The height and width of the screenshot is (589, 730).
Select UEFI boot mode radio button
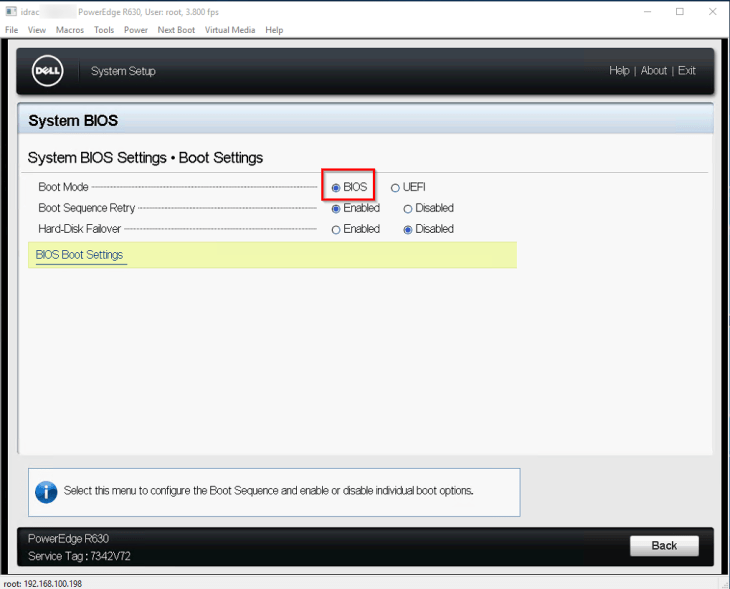395,188
